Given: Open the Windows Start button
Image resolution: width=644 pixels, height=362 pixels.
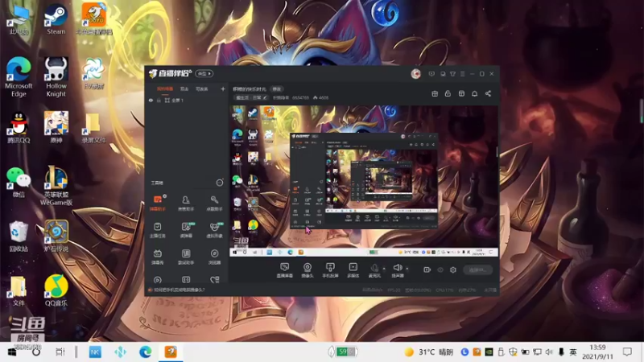Looking at the screenshot, I should pyautogui.click(x=12, y=352).
